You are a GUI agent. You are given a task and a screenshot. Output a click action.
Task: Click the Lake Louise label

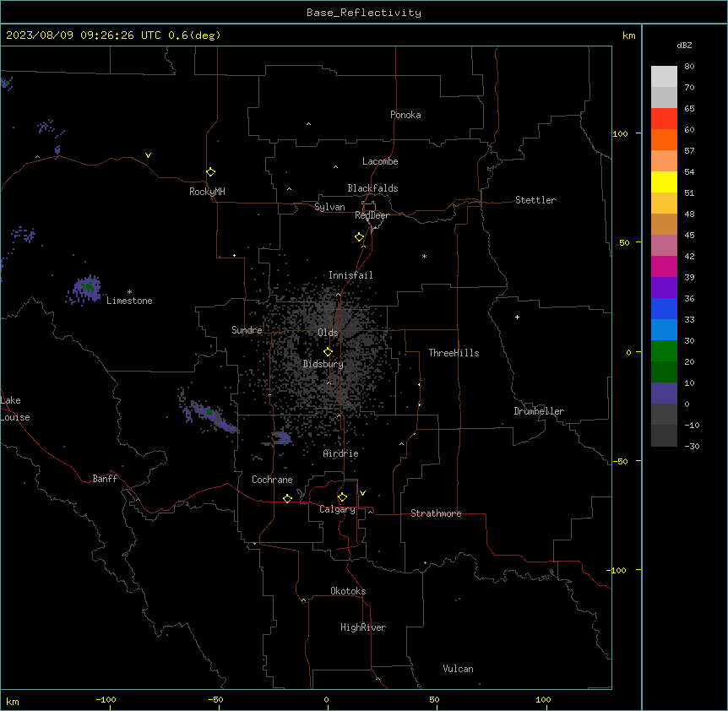point(15,409)
